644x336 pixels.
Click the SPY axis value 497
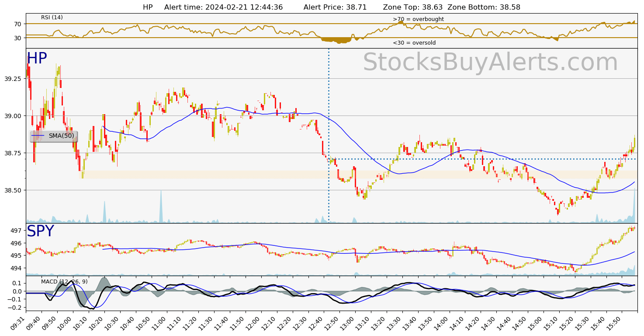tap(16, 231)
